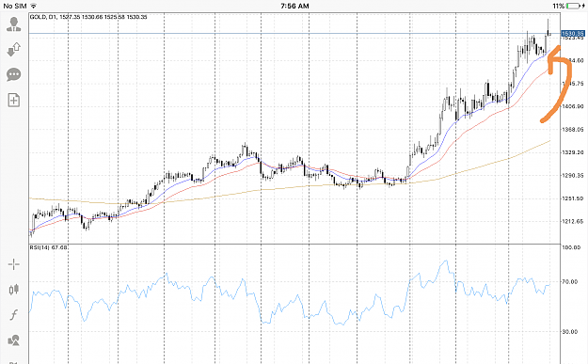Activate the crosshair tool
588x364 pixels.
click(14, 264)
